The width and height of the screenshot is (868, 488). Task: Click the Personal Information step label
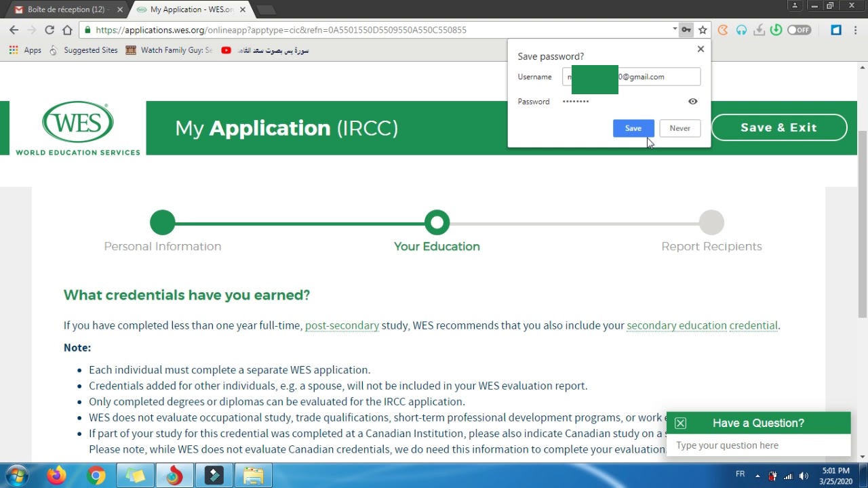(163, 246)
